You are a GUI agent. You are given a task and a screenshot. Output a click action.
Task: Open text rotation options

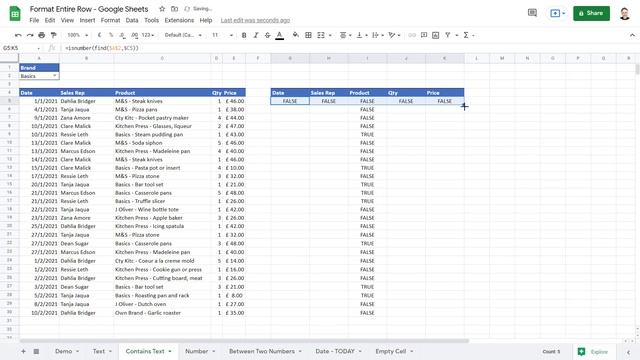(x=394, y=36)
